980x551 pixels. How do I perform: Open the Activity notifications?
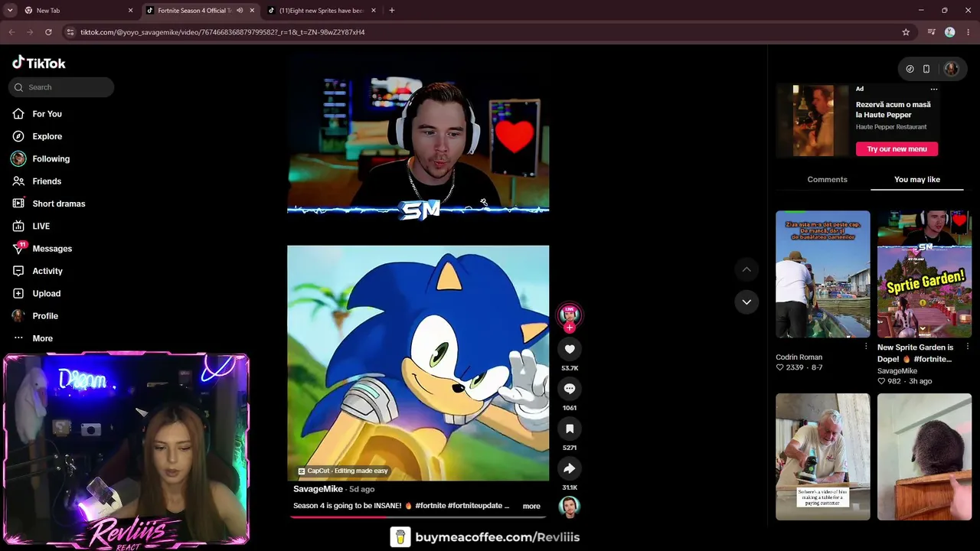pos(38,271)
